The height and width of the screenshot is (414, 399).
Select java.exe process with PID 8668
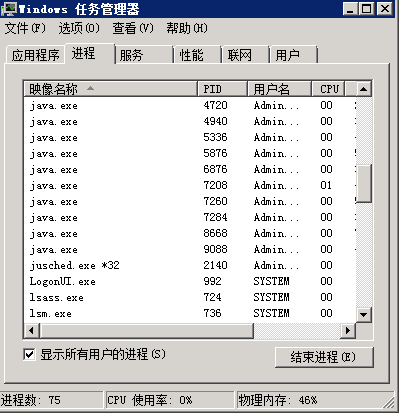pyautogui.click(x=190, y=234)
